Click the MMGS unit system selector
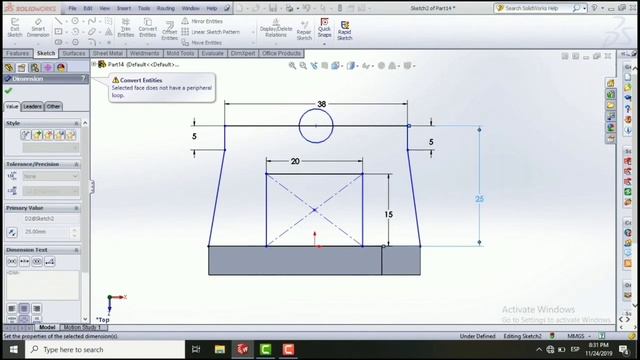Viewport: 640px width, 360px height. click(579, 336)
